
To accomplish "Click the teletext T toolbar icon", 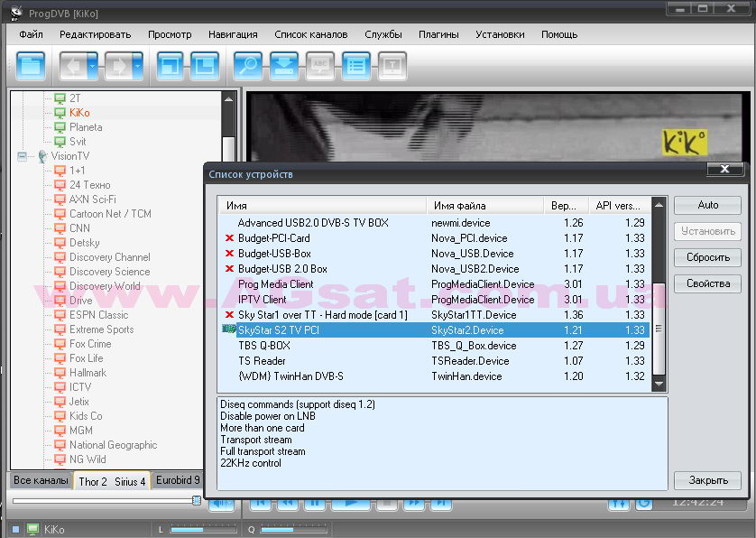I will coord(392,66).
